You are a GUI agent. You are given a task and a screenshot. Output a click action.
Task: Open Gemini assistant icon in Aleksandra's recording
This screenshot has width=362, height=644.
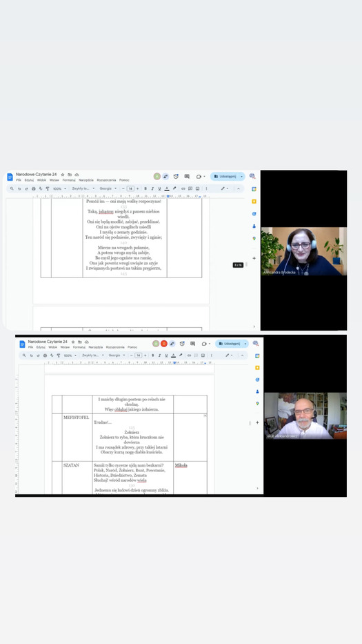coord(252,176)
